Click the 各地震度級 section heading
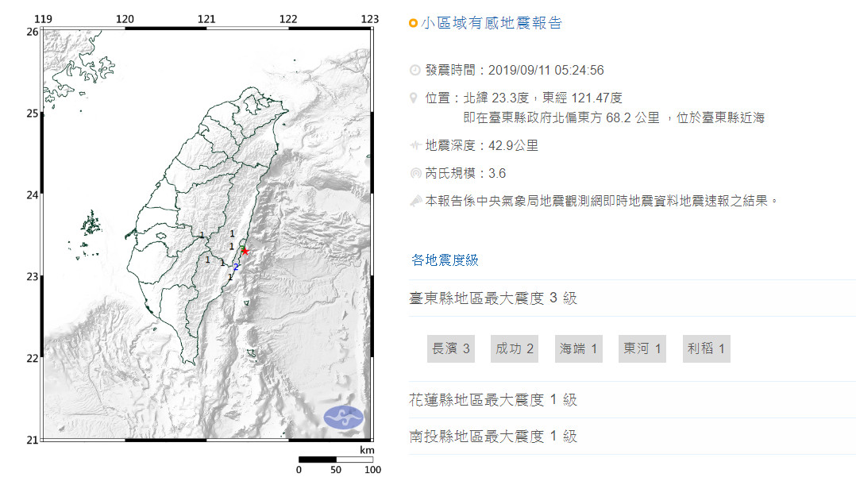This screenshot has height=504, width=856. [445, 260]
